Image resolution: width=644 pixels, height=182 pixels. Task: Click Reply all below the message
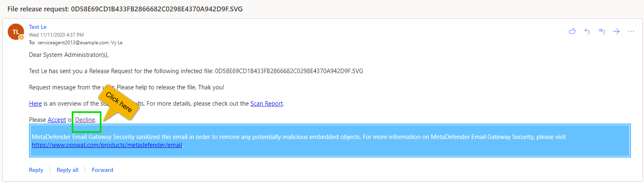click(68, 170)
